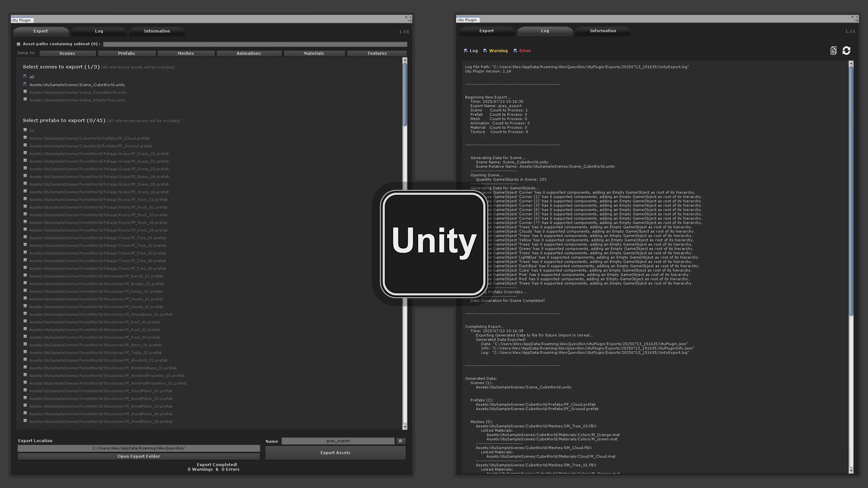Check Scene_ForestWorld.unity scene checkbox
Viewport: 868px width, 488px height.
[25, 92]
